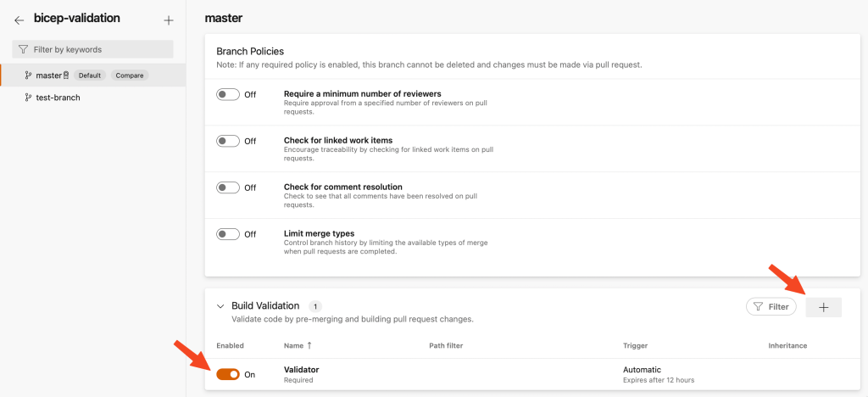Click the Filter by keywords input

97,49
